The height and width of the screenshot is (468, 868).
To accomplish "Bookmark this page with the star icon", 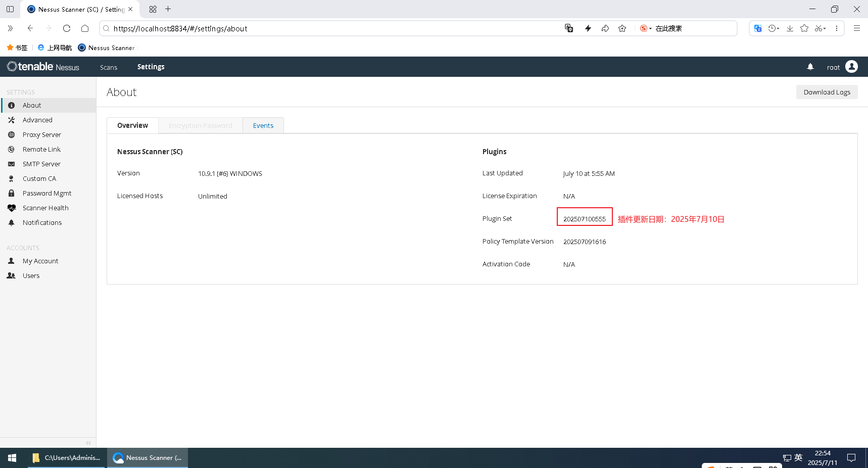I will tap(622, 28).
